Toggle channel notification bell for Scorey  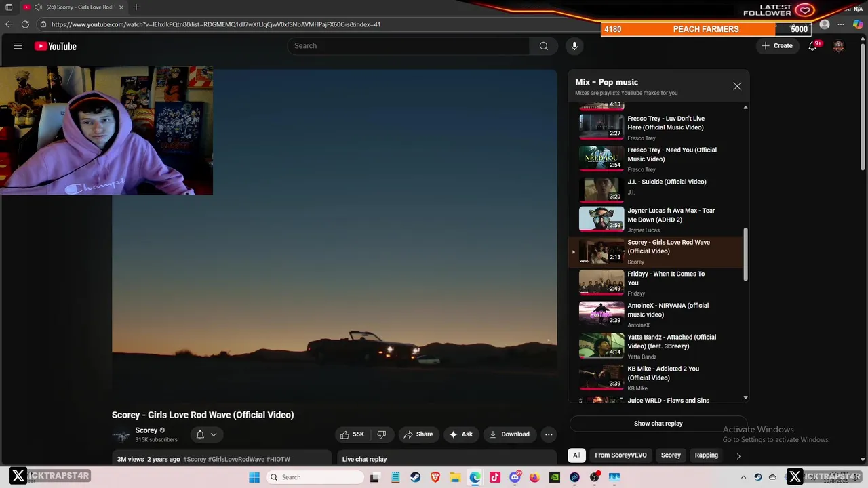pyautogui.click(x=206, y=434)
